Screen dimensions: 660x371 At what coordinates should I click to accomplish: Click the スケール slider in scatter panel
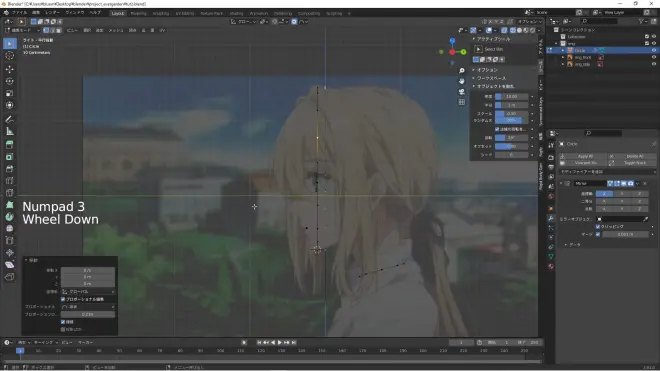(511, 114)
